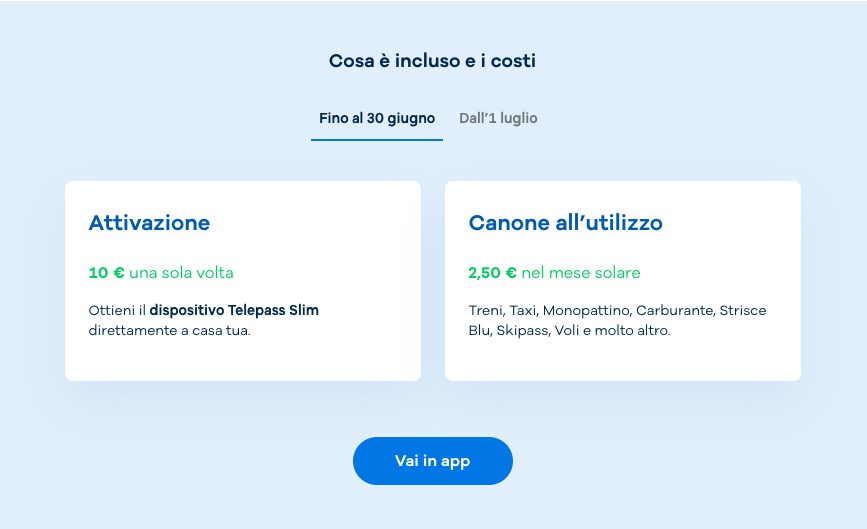Select the "Fino al 30 giugno" tab
This screenshot has height=529, width=867.
click(377, 118)
